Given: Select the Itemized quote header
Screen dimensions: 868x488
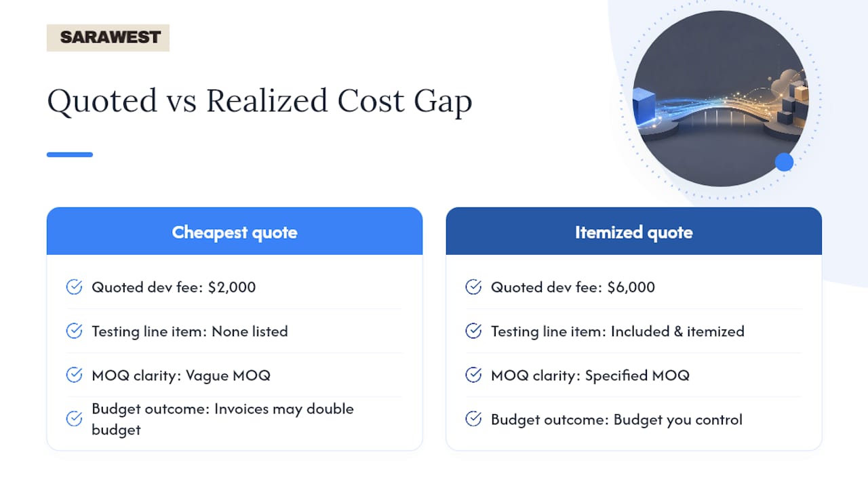Looking at the screenshot, I should (x=634, y=231).
